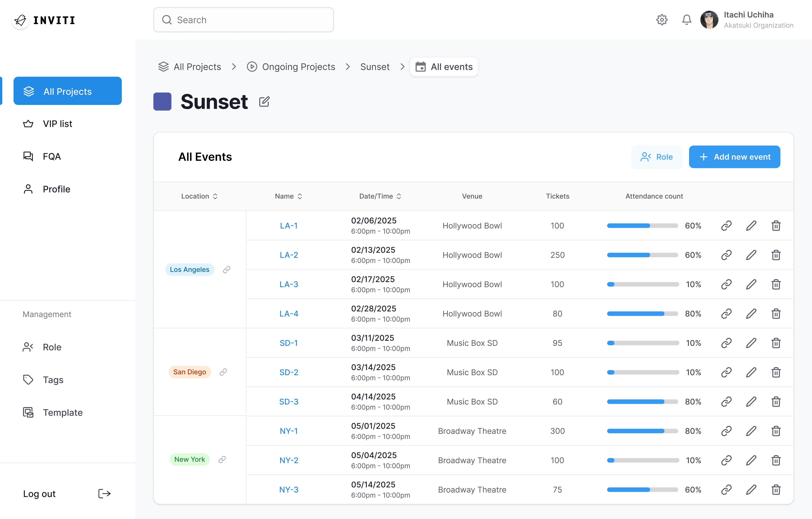Viewport: 812px width, 519px height.
Task: Click the edit icon beside Sunset title
Action: click(264, 102)
